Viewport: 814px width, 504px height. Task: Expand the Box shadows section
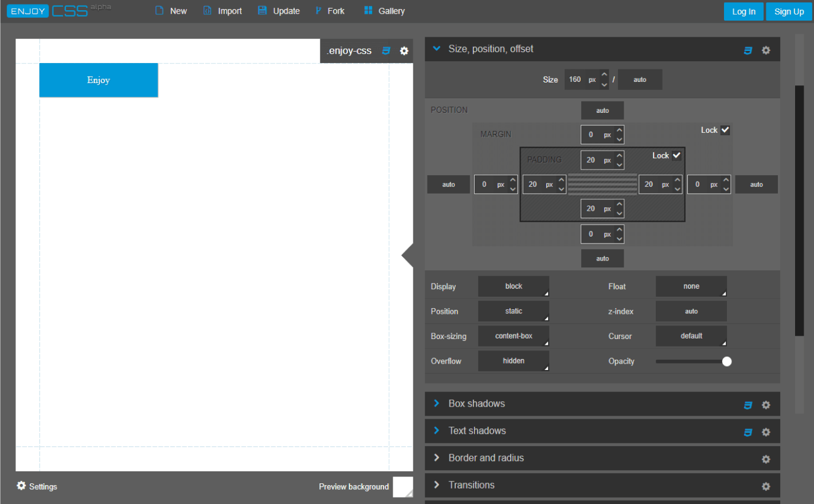click(476, 404)
